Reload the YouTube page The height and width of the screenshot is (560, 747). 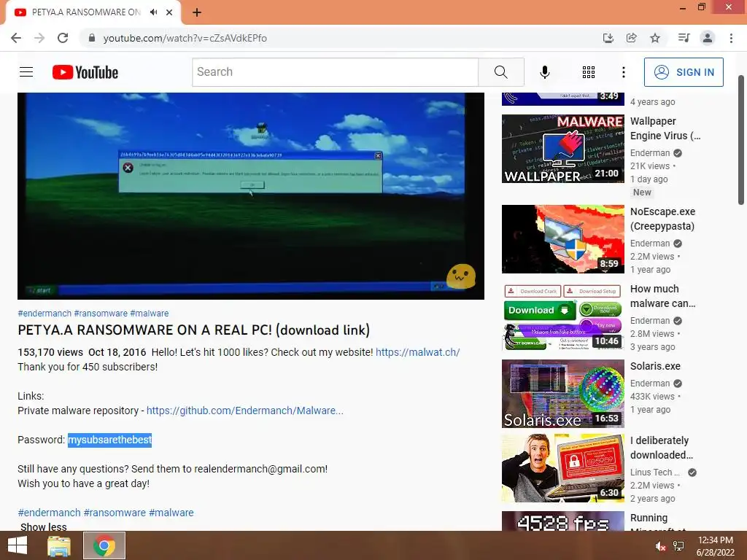click(x=63, y=38)
